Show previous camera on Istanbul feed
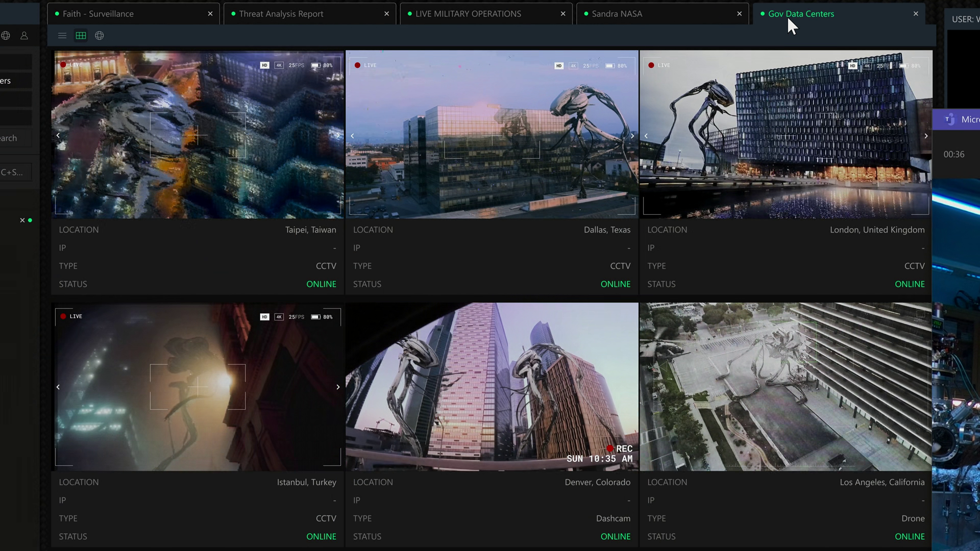980x551 pixels. [58, 387]
